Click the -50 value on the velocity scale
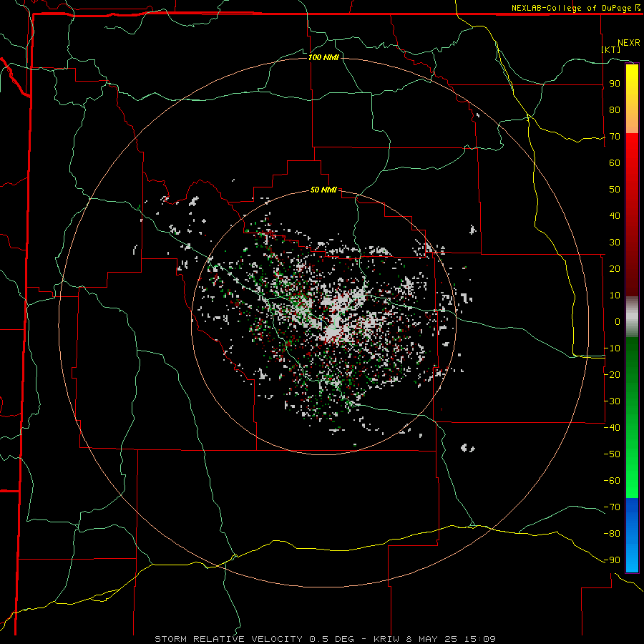This screenshot has width=644, height=644. coord(612,454)
